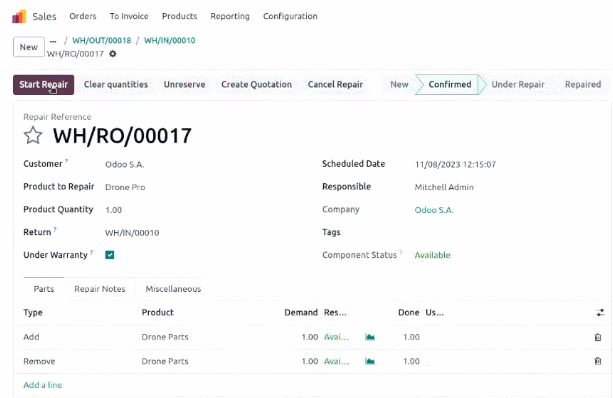Select the Repaired status stage
This screenshot has height=398, width=613.
[583, 85]
